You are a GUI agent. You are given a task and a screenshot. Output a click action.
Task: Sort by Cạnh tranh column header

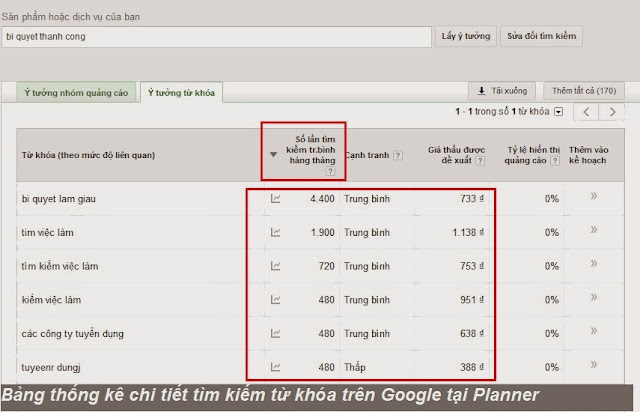[x=367, y=156]
